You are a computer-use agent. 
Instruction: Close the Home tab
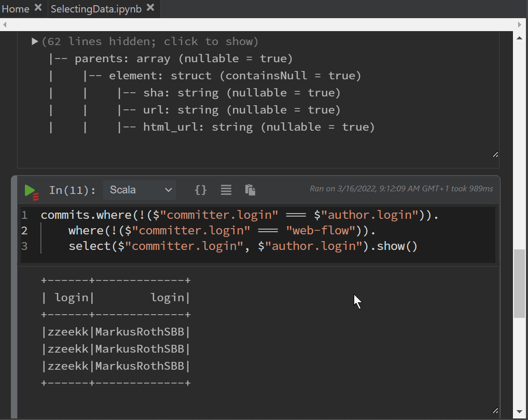(x=38, y=8)
